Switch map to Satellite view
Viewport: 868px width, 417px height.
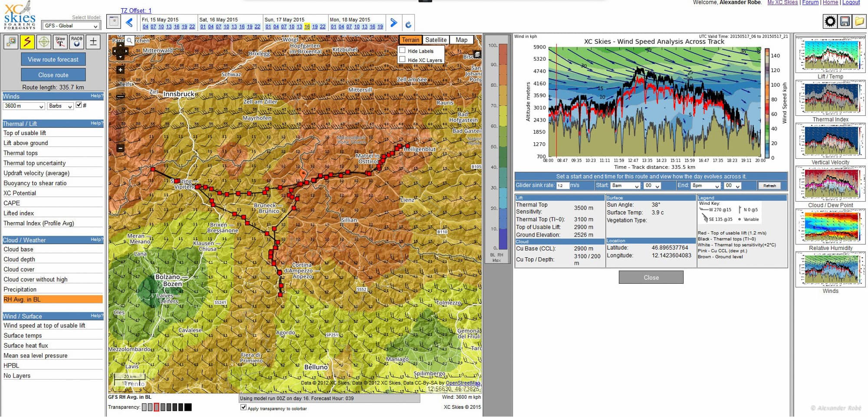pyautogui.click(x=436, y=40)
